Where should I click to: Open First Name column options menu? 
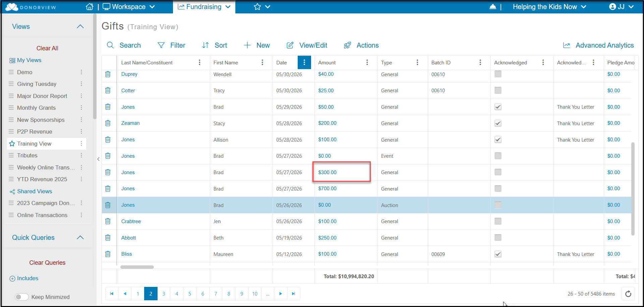point(262,62)
